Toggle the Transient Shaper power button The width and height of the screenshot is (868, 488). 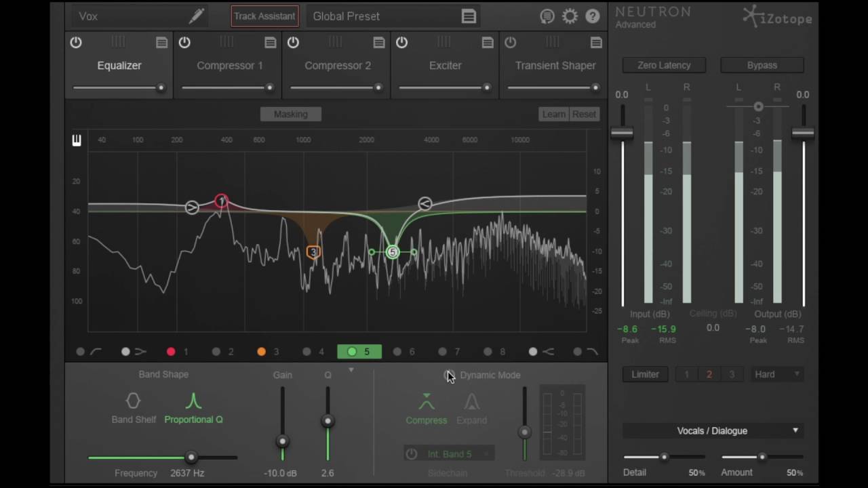click(510, 42)
